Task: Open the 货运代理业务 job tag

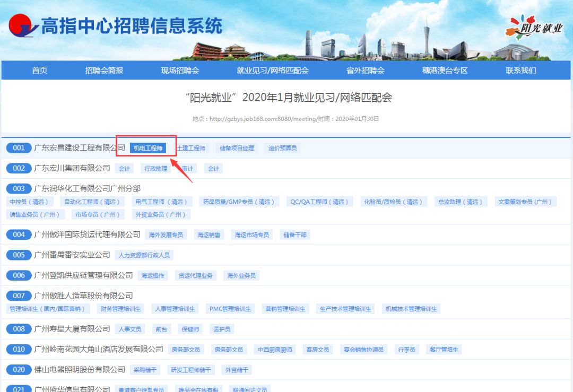Action: [x=195, y=276]
